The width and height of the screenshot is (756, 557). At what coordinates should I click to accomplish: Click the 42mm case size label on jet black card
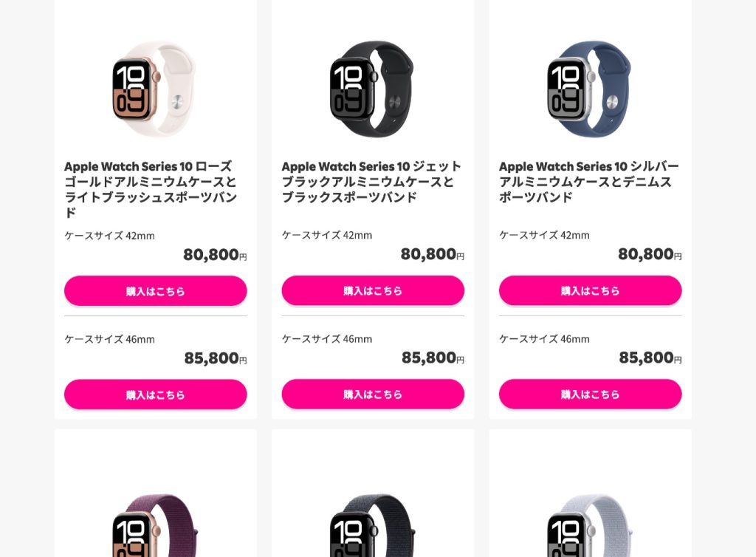click(327, 236)
